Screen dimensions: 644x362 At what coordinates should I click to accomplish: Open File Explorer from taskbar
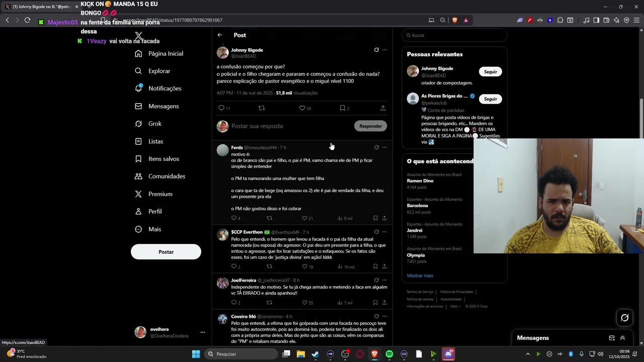(x=301, y=354)
